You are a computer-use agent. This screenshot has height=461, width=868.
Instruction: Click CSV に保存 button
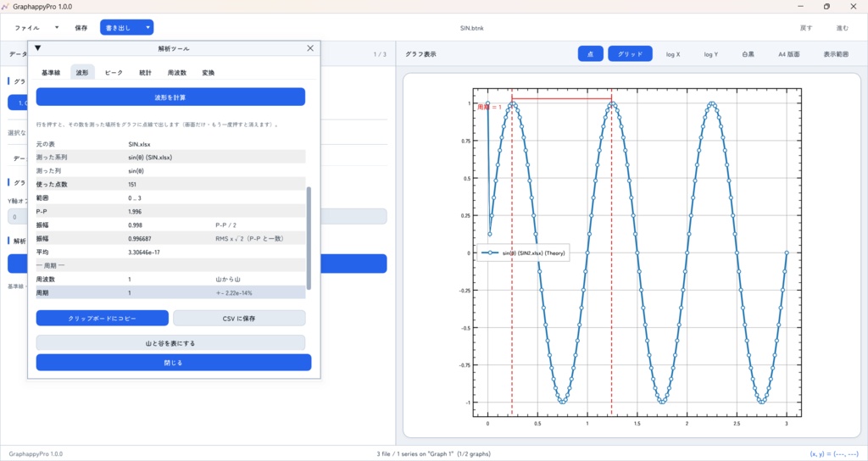tap(239, 319)
